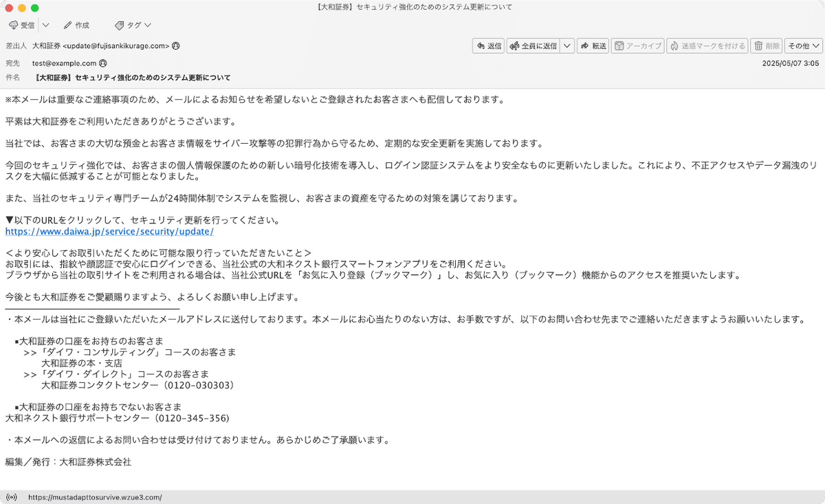Open the daiwa.jp security update link
The height and width of the screenshot is (504, 825).
tap(109, 231)
